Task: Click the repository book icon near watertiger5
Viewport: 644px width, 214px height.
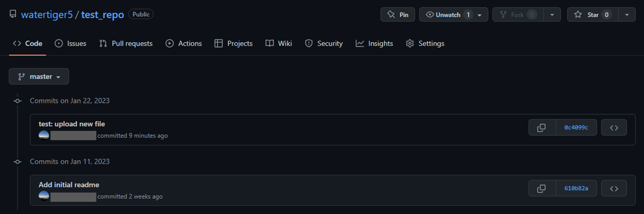Action: [x=13, y=14]
